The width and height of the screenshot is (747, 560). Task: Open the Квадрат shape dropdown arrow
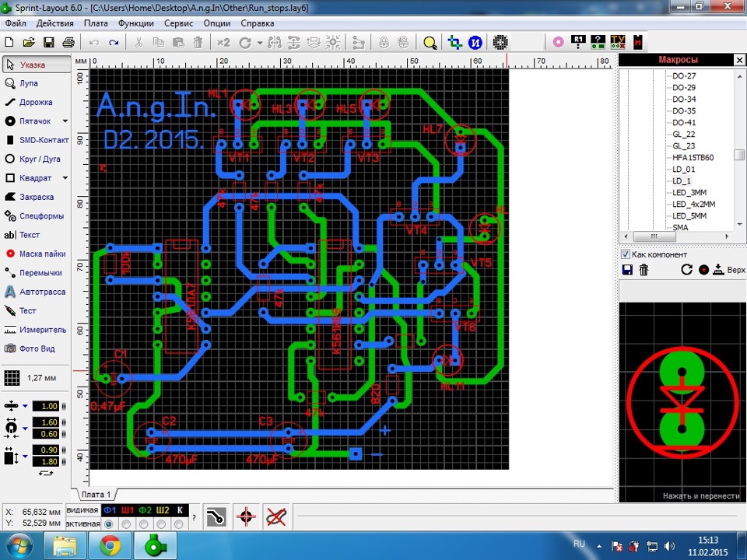point(65,177)
